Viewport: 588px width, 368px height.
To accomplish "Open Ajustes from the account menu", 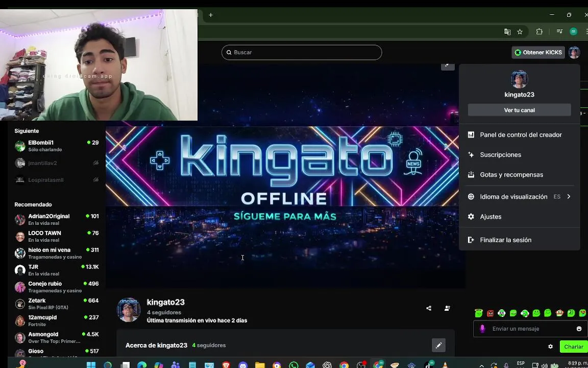I will click(520, 217).
